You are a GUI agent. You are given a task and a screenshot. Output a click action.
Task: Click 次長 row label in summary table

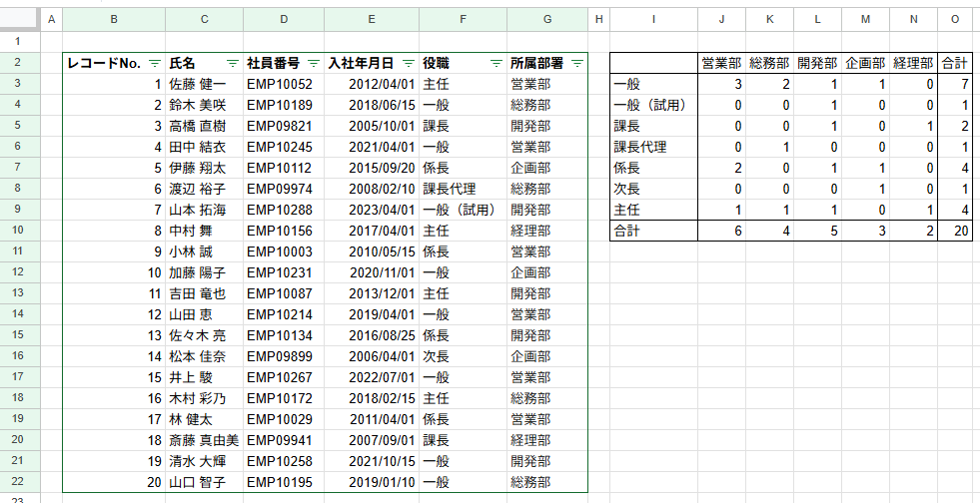click(653, 189)
